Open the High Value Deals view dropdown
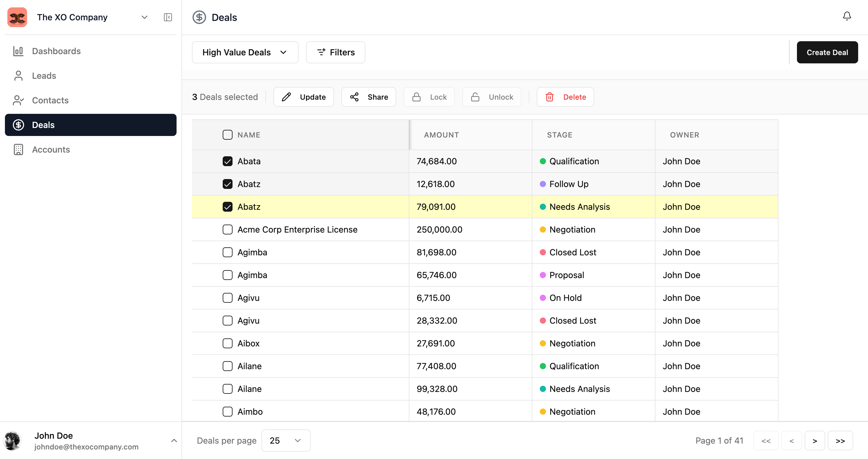The image size is (868, 459). click(x=245, y=52)
